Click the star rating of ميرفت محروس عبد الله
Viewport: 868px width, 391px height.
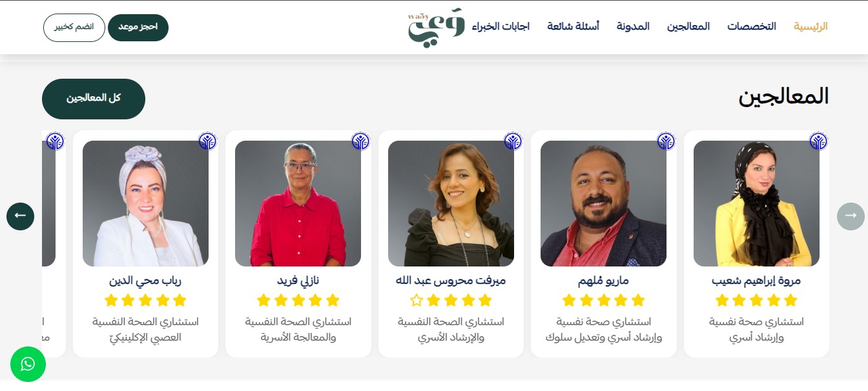451,300
